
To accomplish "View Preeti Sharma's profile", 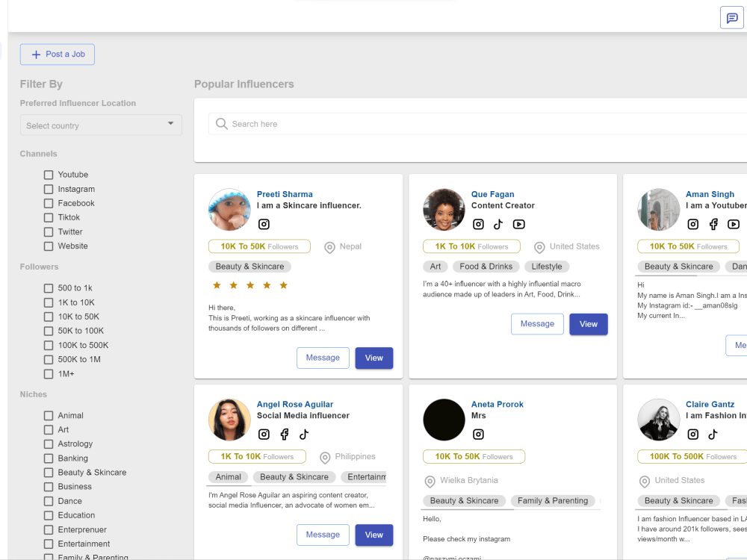I will 374,358.
